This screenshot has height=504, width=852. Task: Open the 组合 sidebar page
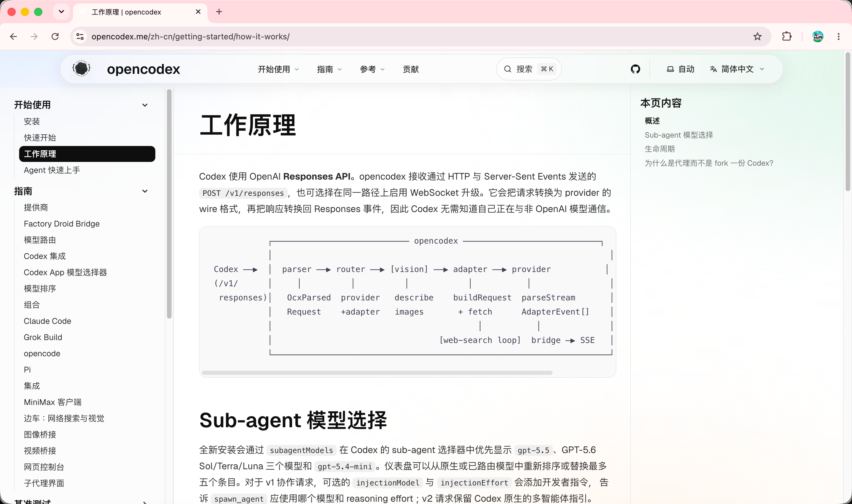click(32, 305)
